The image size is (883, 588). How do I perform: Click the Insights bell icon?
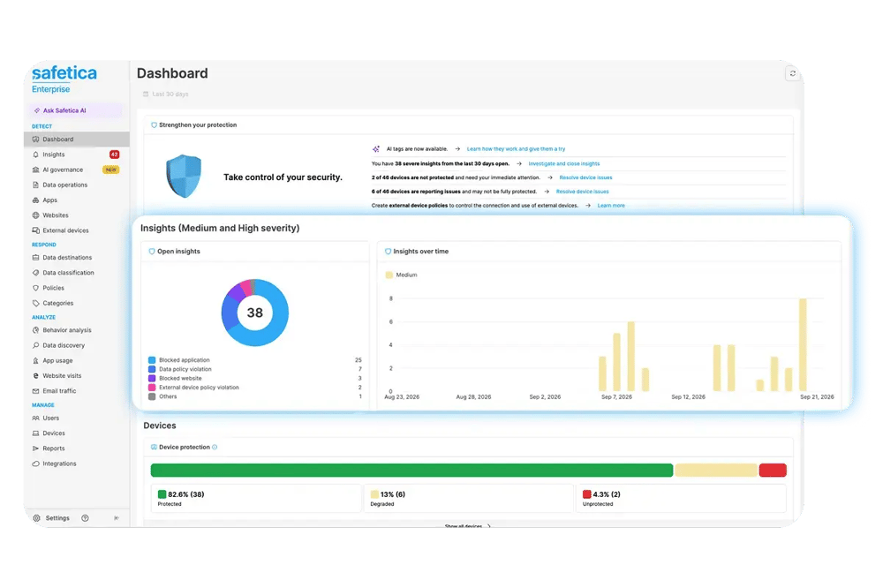point(36,155)
